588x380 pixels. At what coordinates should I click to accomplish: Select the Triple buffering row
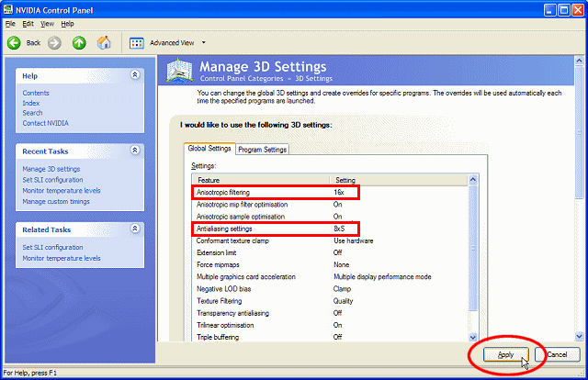(x=330, y=337)
